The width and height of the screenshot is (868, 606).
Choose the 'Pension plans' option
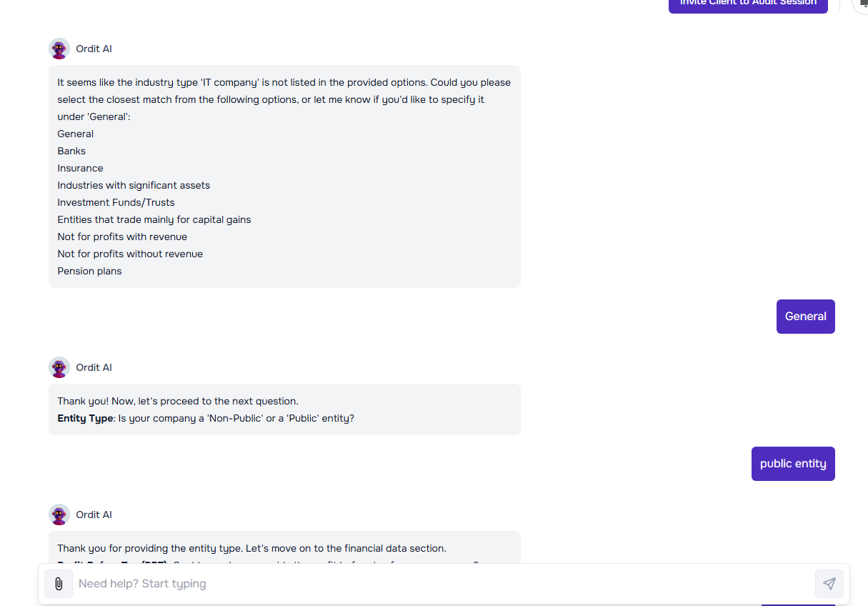pos(89,271)
